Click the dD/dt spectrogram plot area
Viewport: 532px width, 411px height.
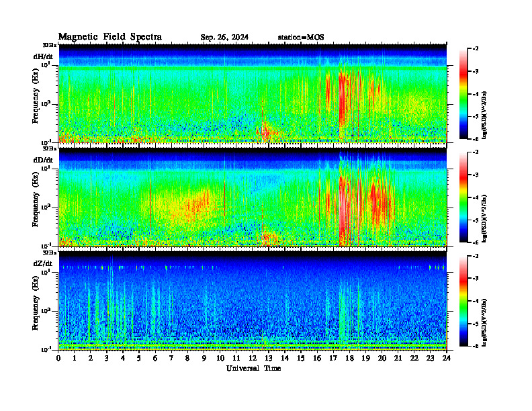253,197
